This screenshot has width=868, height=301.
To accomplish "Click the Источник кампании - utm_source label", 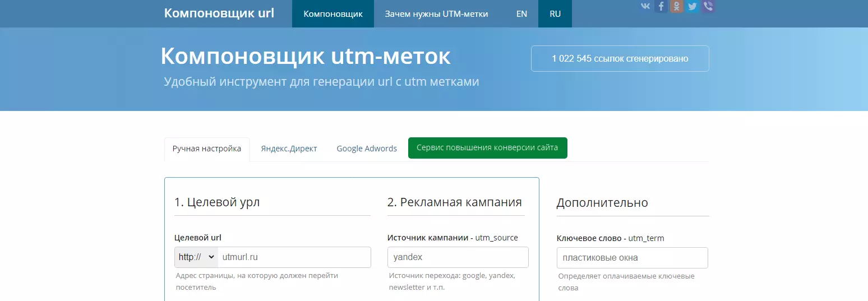I will (x=453, y=238).
